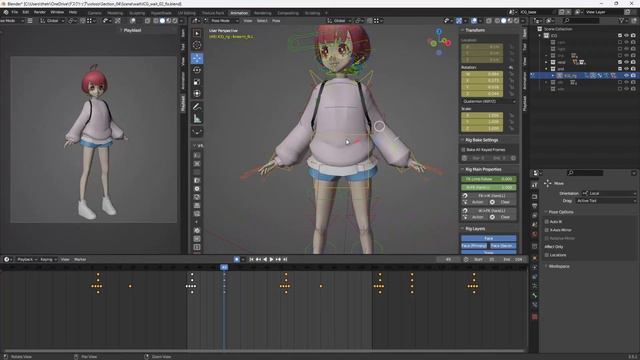
Task: Click the IK-FK hand slider
Action: coord(489,187)
